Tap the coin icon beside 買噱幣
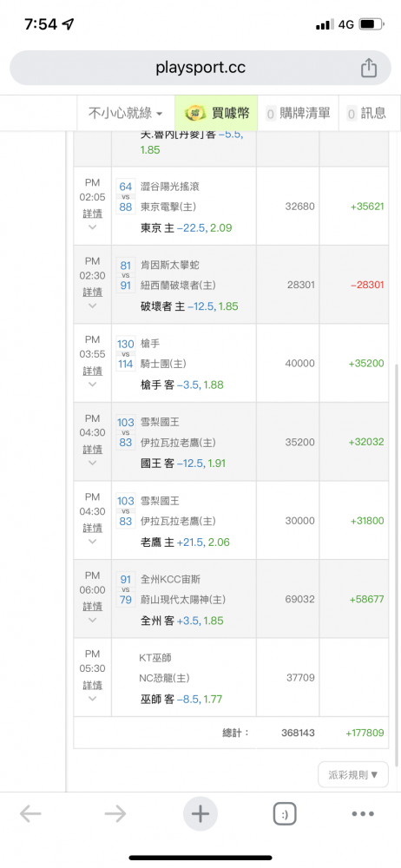Viewport: 401px width, 868px height. (195, 113)
